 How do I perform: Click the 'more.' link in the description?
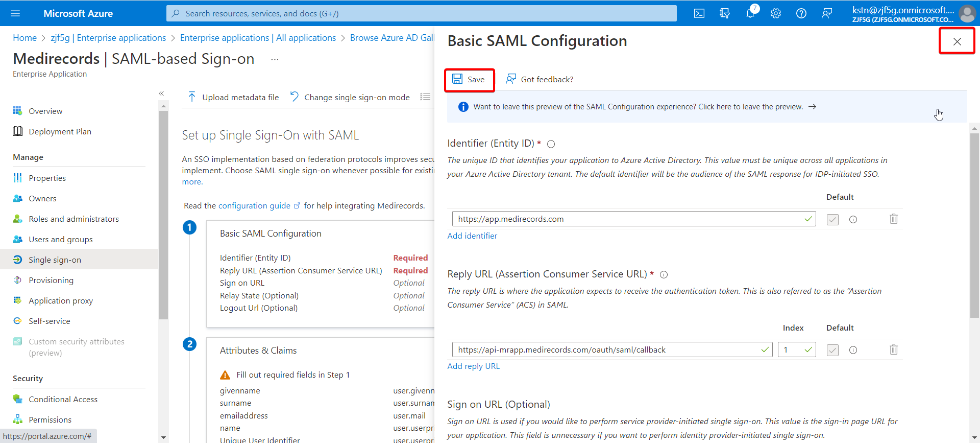click(x=192, y=182)
